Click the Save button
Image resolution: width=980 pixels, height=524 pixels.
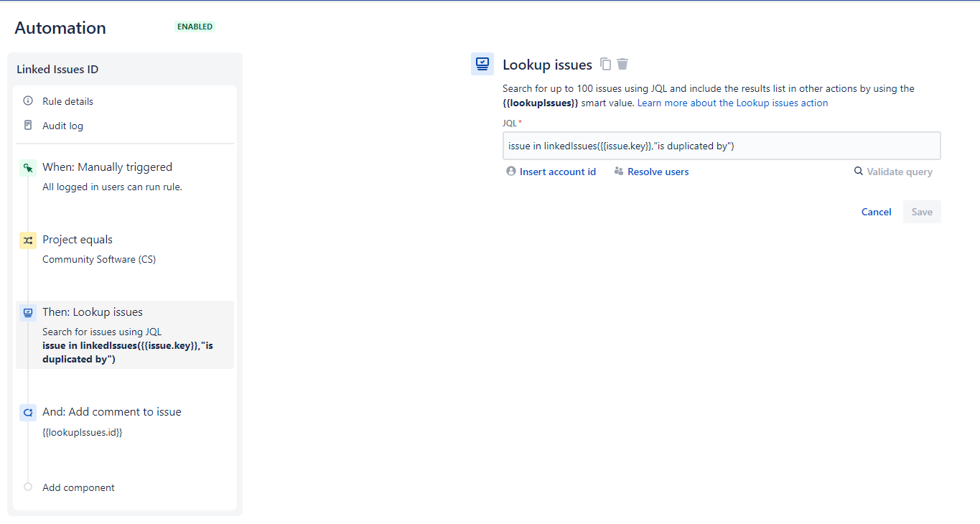[x=922, y=212]
